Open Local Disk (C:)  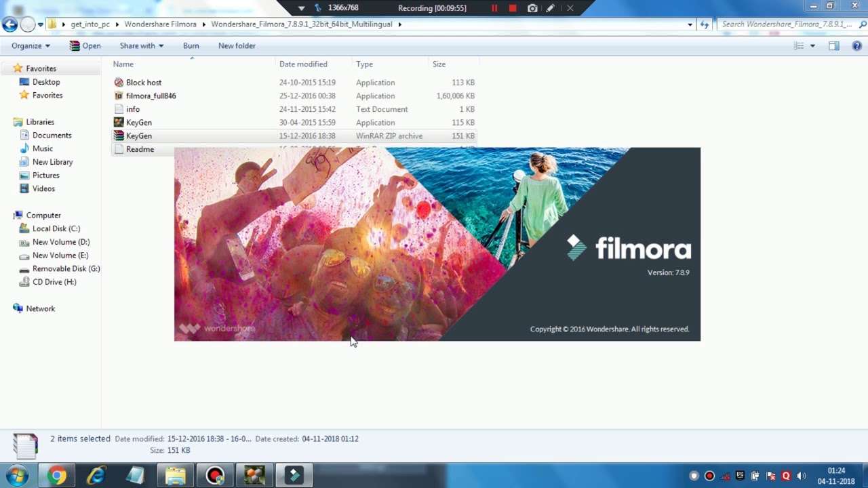pyautogui.click(x=56, y=228)
